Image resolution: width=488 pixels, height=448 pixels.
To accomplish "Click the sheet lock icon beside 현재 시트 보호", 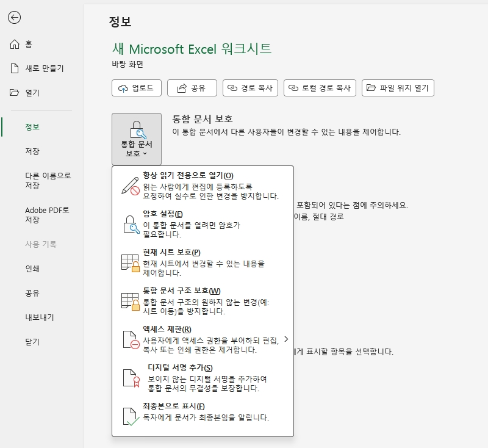I will point(131,263).
